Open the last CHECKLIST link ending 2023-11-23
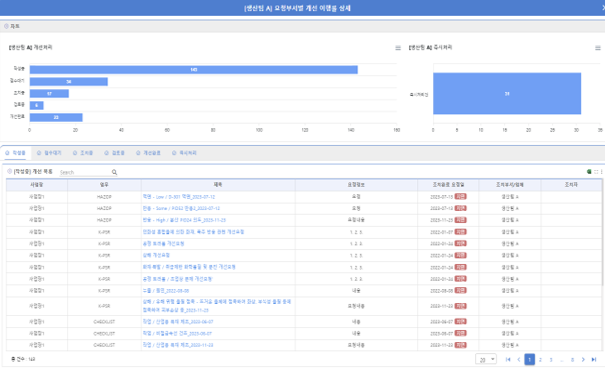The height and width of the screenshot is (370, 605). (178, 345)
